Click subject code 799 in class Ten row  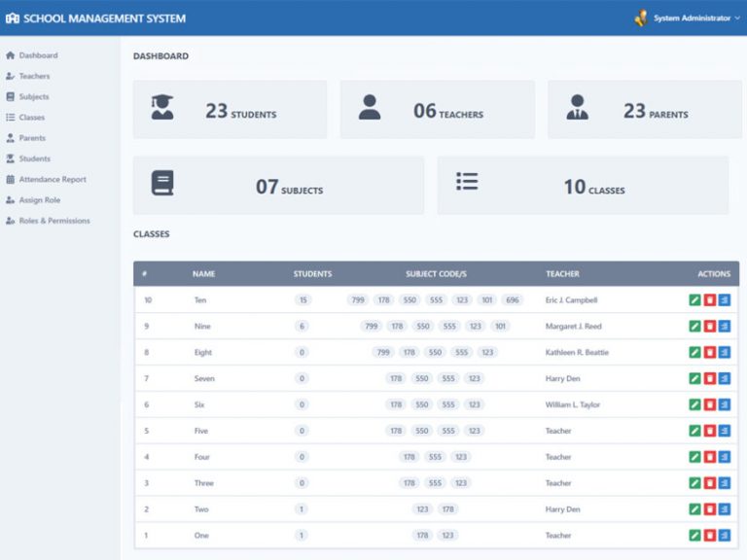358,300
